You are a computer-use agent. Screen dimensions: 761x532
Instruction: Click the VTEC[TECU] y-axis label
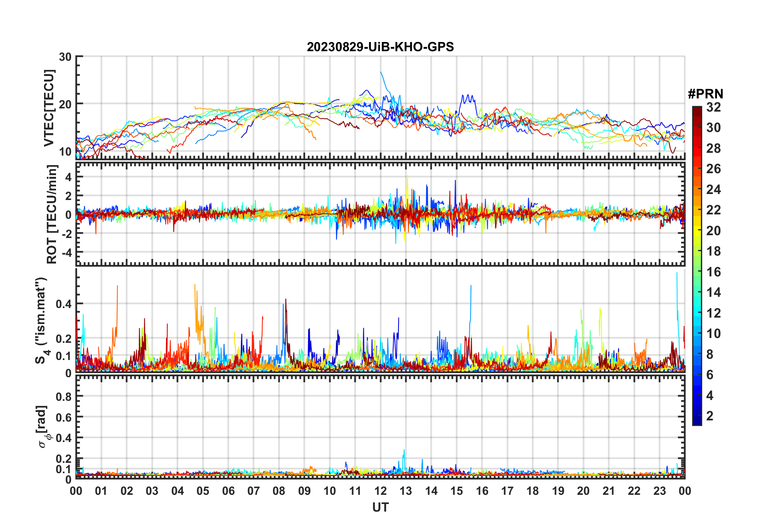click(x=49, y=108)
